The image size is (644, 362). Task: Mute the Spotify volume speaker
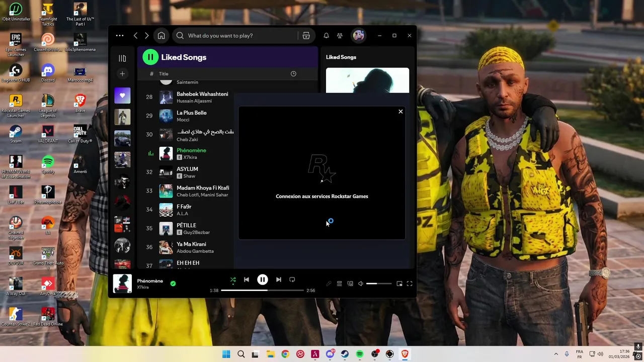point(361,284)
